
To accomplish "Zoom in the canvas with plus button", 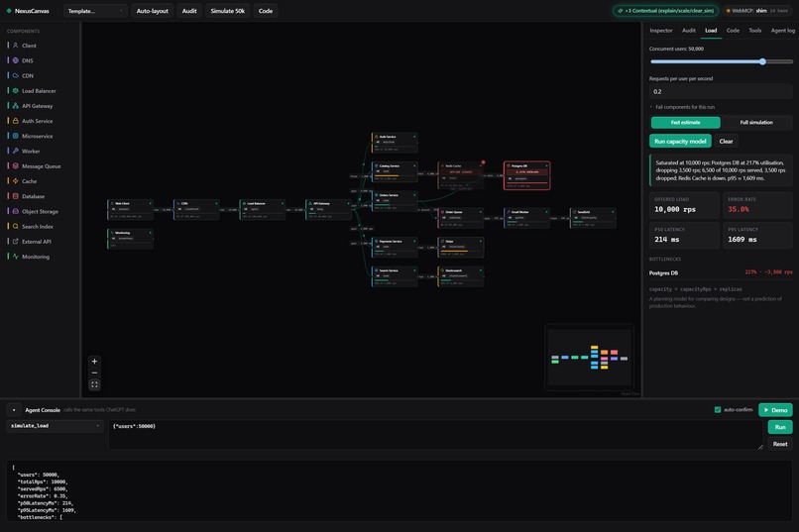I will [x=94, y=362].
